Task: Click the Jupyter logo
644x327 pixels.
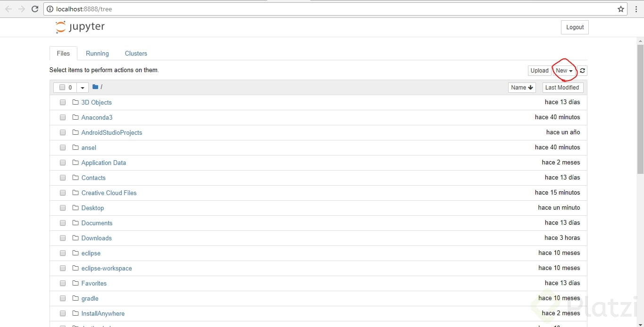Action: [x=80, y=26]
